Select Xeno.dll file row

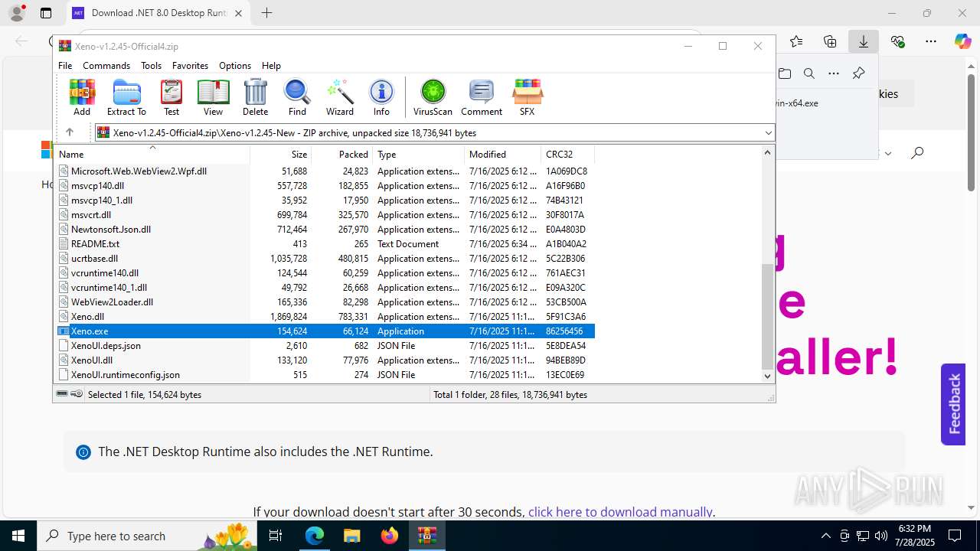[325, 317]
